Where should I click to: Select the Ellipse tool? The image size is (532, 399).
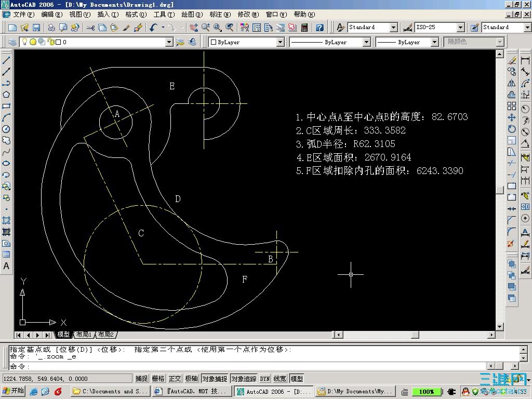(x=6, y=163)
